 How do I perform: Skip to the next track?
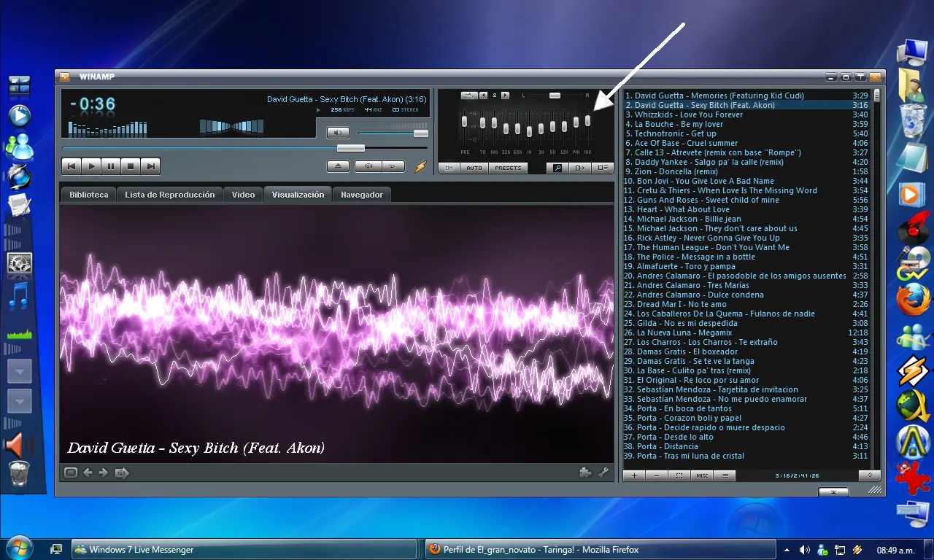pos(150,166)
